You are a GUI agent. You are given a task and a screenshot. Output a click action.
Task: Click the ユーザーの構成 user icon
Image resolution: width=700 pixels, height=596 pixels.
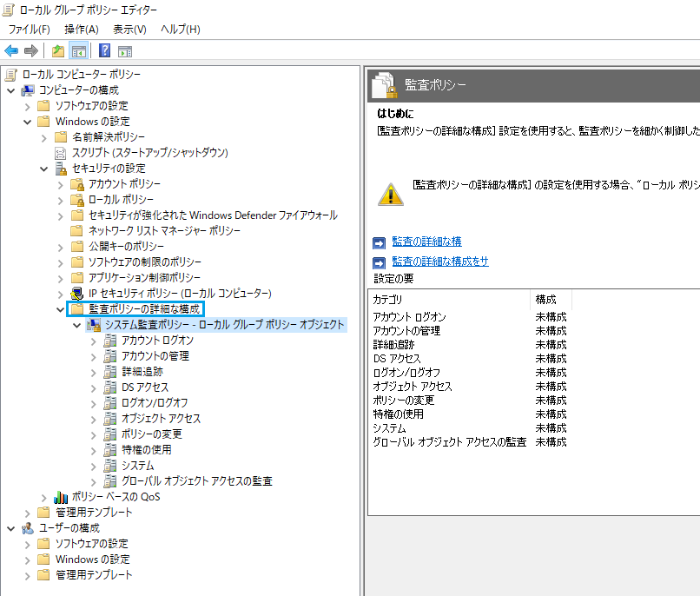click(x=28, y=528)
